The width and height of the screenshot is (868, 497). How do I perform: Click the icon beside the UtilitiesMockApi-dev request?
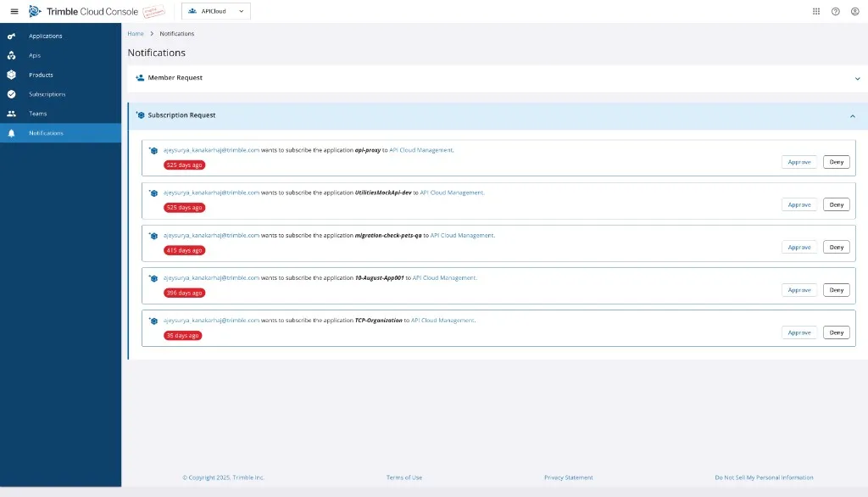tap(153, 193)
